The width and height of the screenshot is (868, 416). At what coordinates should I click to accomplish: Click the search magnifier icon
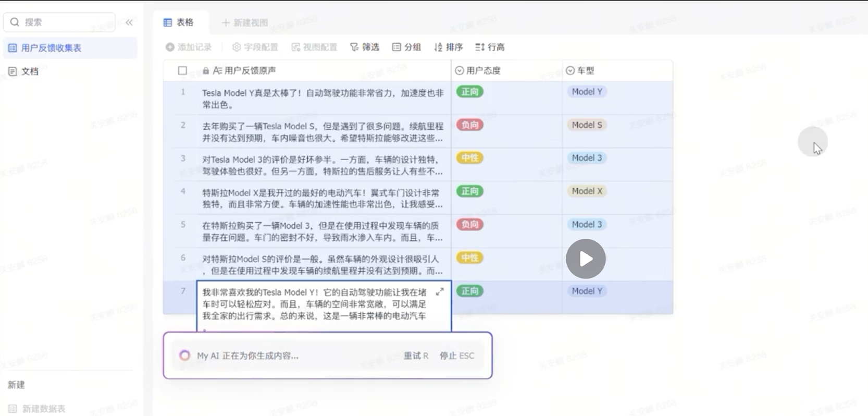pyautogui.click(x=15, y=22)
